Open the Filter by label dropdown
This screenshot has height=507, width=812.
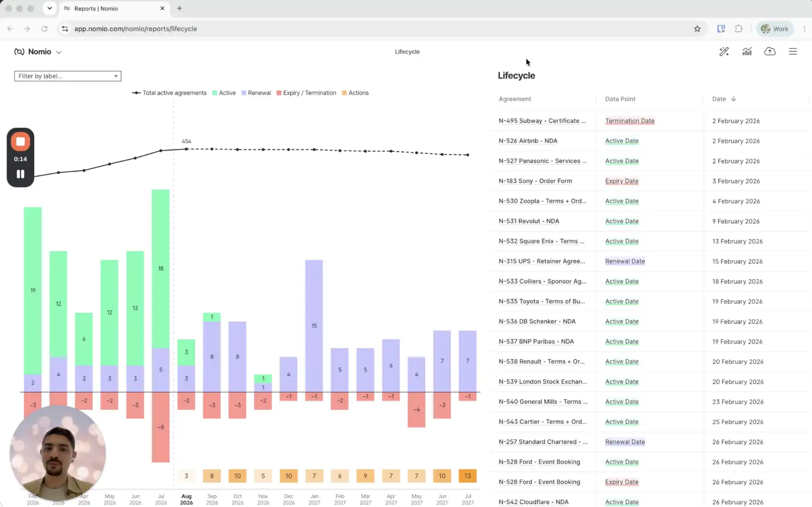pyautogui.click(x=67, y=76)
